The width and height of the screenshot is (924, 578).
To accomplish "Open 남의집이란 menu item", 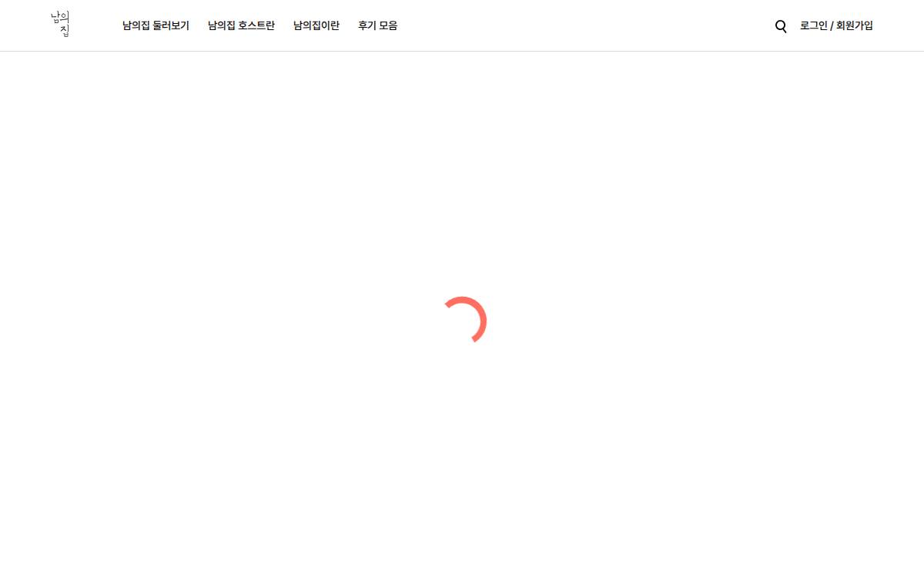I will [x=316, y=25].
